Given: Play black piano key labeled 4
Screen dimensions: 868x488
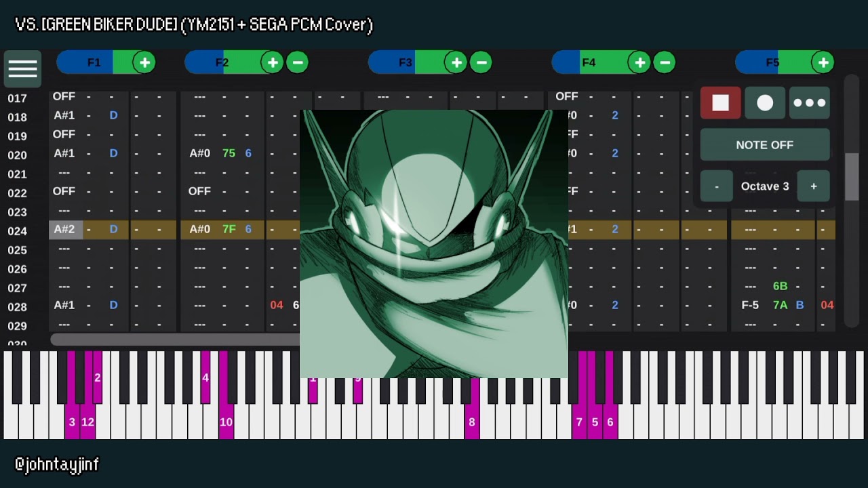Looking at the screenshot, I should pos(205,378).
